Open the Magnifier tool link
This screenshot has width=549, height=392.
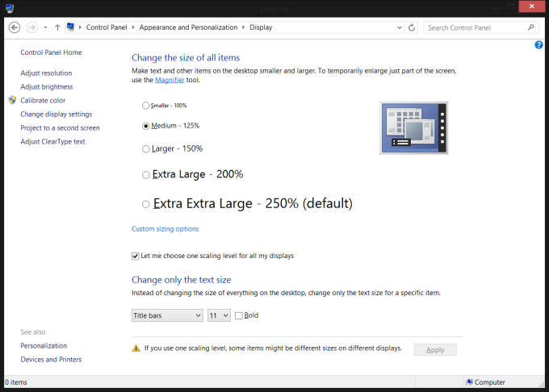(170, 80)
